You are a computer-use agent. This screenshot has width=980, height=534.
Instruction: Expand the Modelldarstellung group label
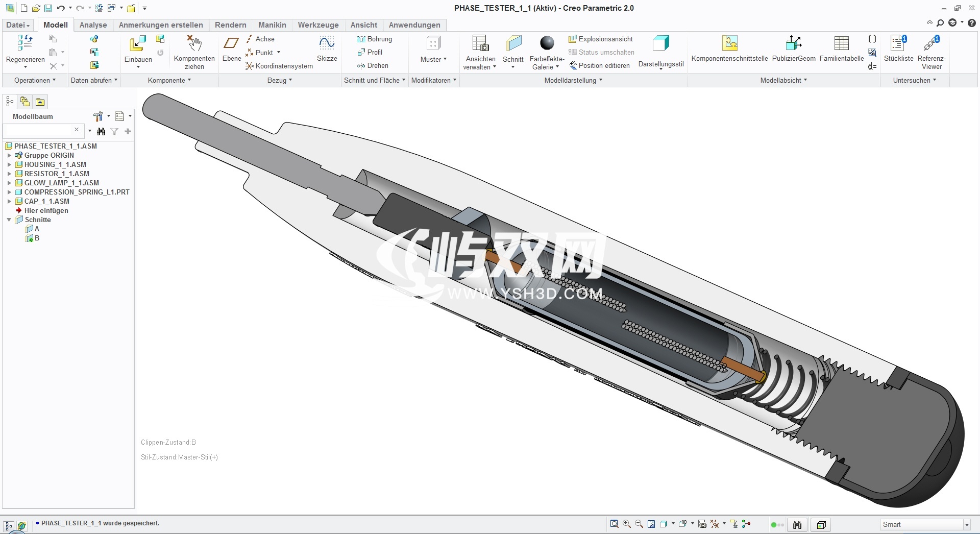click(x=573, y=81)
